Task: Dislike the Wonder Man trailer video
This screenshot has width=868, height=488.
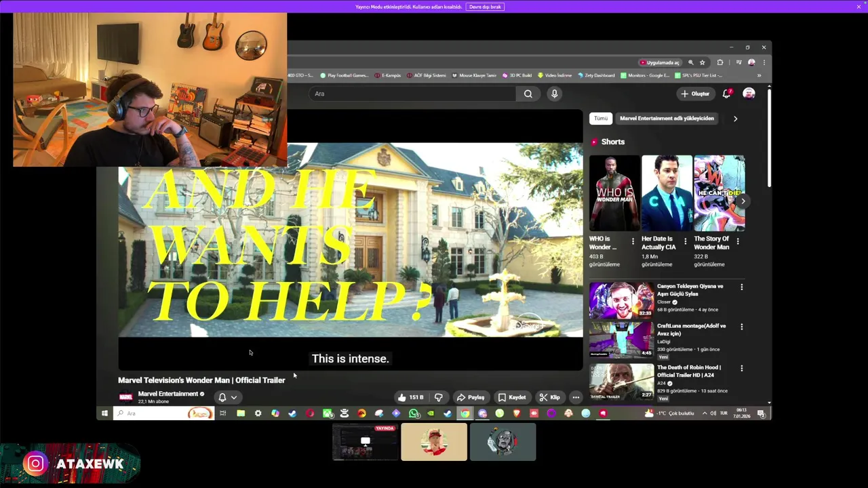Action: (x=439, y=397)
